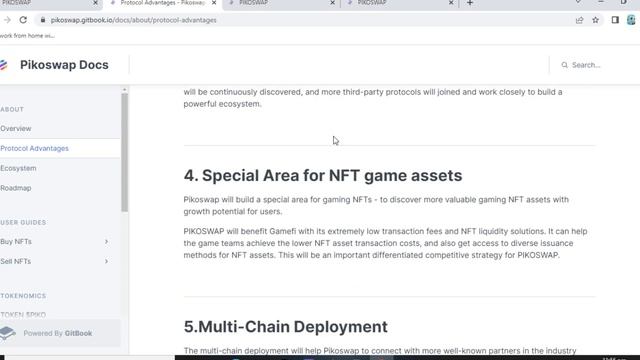Open a new tab with plus icon
The image size is (640, 360).
470,3
